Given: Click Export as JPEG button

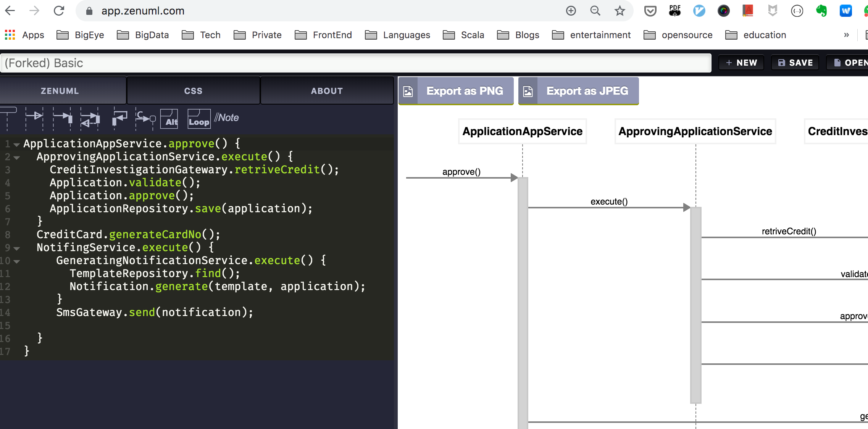Looking at the screenshot, I should tap(578, 91).
